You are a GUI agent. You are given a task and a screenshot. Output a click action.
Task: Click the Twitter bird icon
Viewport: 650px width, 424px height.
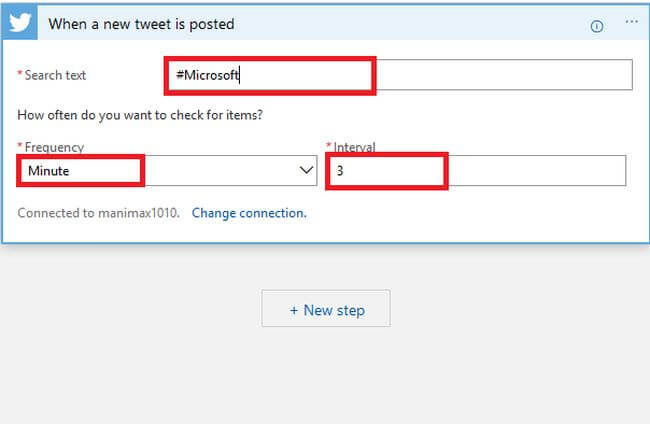pos(21,23)
